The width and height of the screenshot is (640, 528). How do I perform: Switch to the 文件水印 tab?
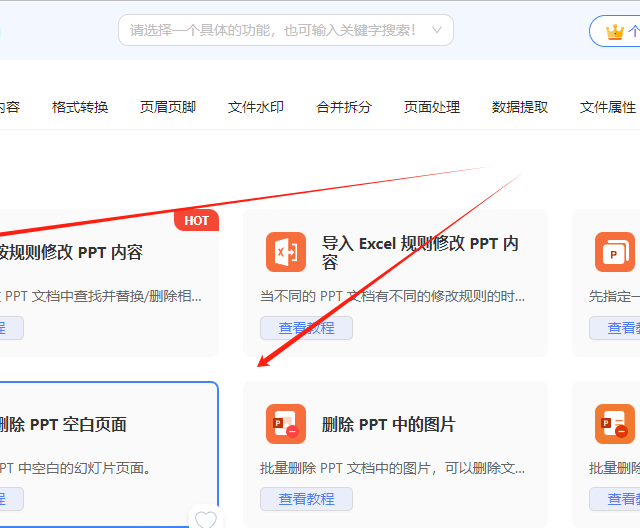pos(256,107)
